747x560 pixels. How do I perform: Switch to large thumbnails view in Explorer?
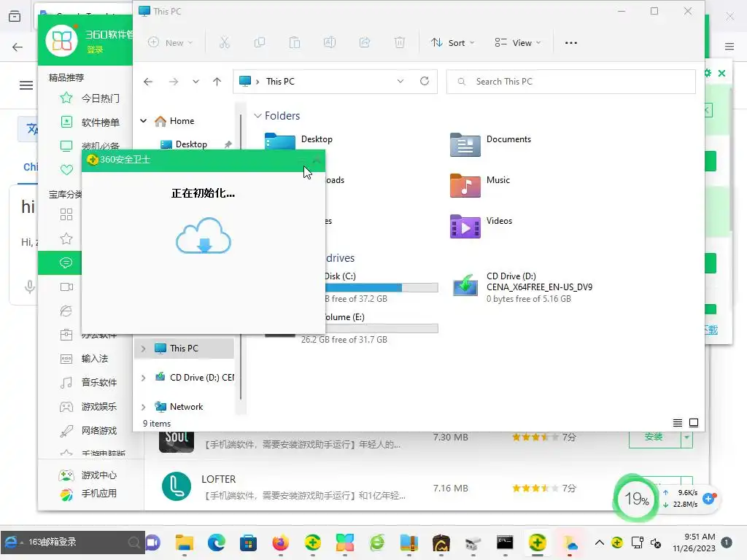coord(694,423)
